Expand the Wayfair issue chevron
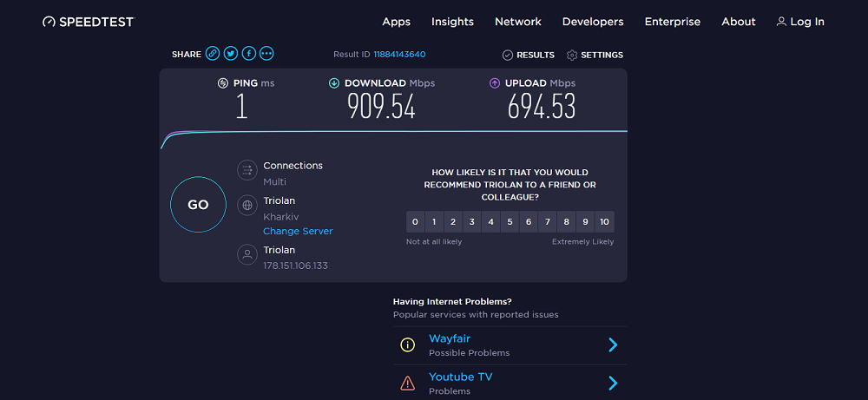Image resolution: width=868 pixels, height=400 pixels. [x=613, y=345]
